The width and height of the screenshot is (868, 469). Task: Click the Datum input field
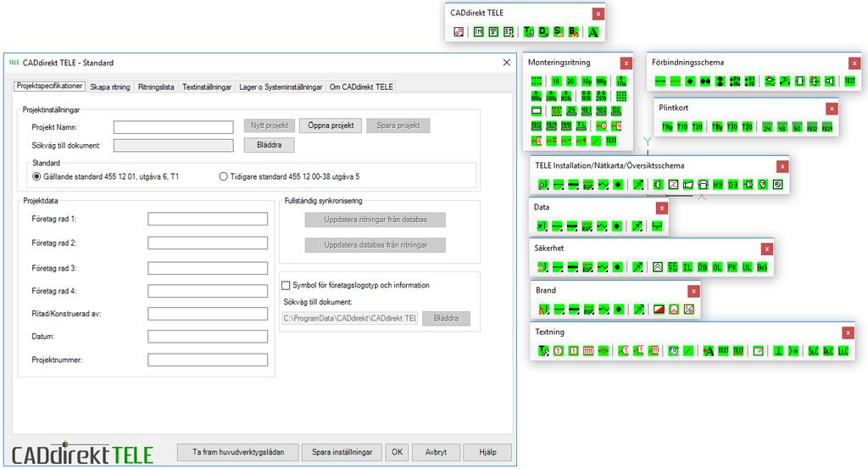point(208,337)
